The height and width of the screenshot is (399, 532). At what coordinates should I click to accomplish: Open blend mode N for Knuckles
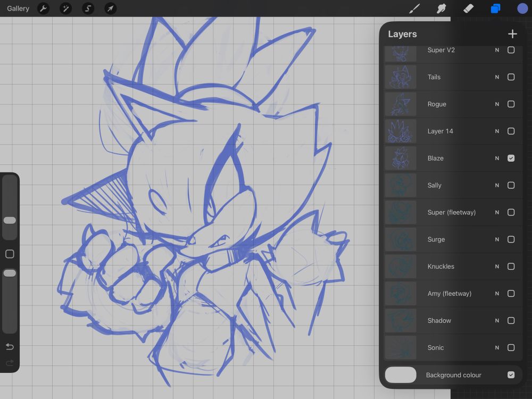point(497,267)
